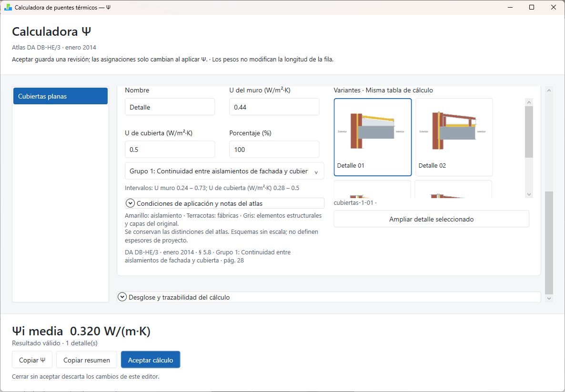
Task: Click the variants list scroll-down arrow
Action: (529, 194)
